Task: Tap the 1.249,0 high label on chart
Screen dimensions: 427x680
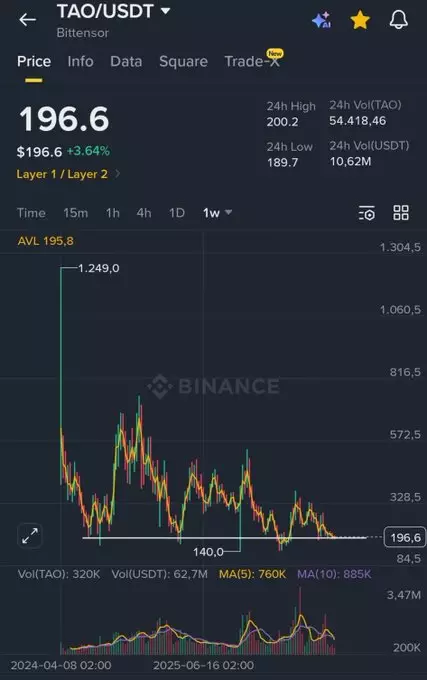Action: point(98,268)
